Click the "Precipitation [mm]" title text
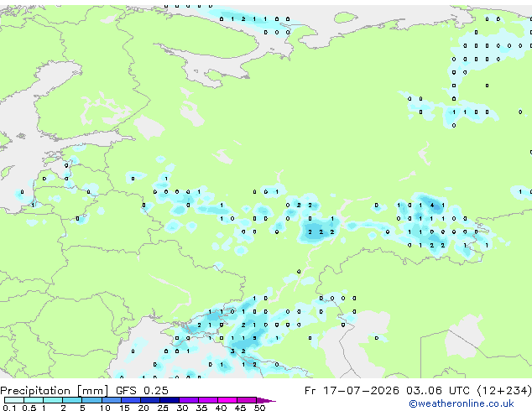This screenshot has width=532, height=411. [x=54, y=391]
